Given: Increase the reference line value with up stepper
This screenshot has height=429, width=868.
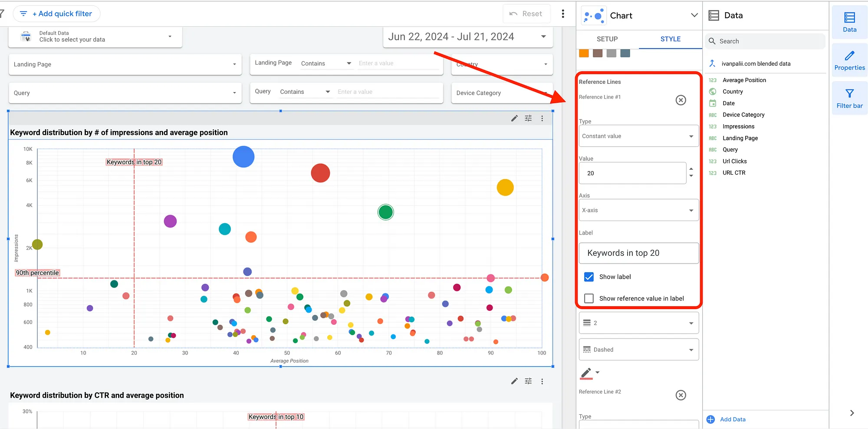Looking at the screenshot, I should pyautogui.click(x=691, y=169).
